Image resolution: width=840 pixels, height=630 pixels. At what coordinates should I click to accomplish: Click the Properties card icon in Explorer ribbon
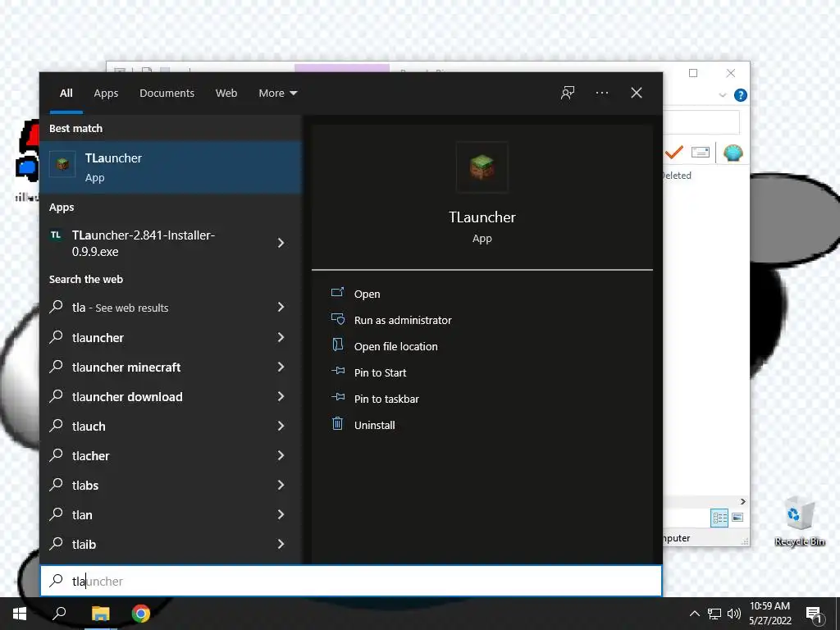point(701,153)
